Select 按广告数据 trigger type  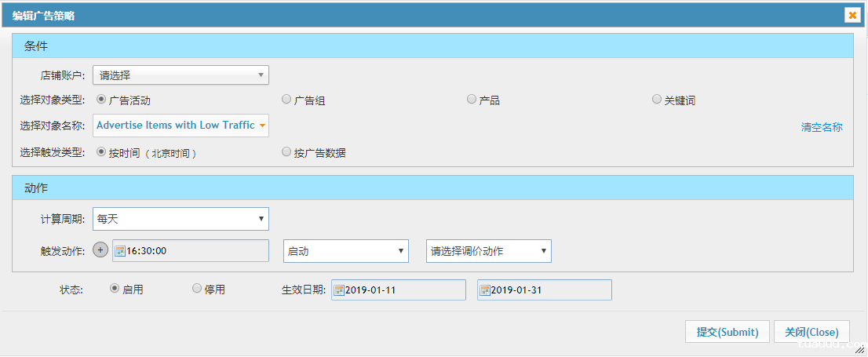[286, 152]
